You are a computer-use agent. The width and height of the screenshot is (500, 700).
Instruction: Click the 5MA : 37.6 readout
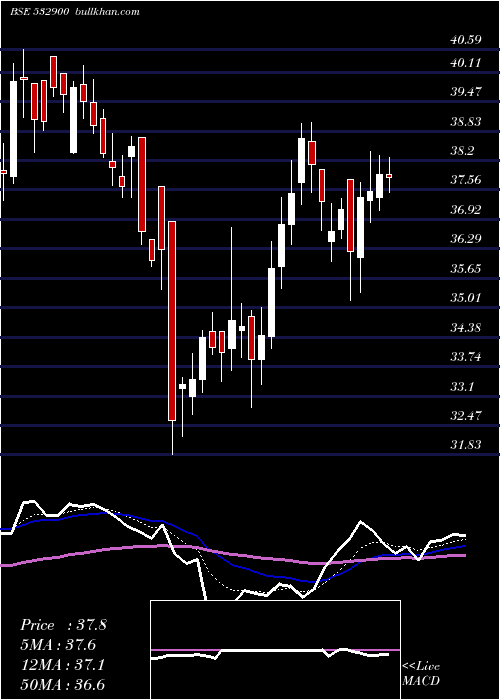pyautogui.click(x=58, y=645)
